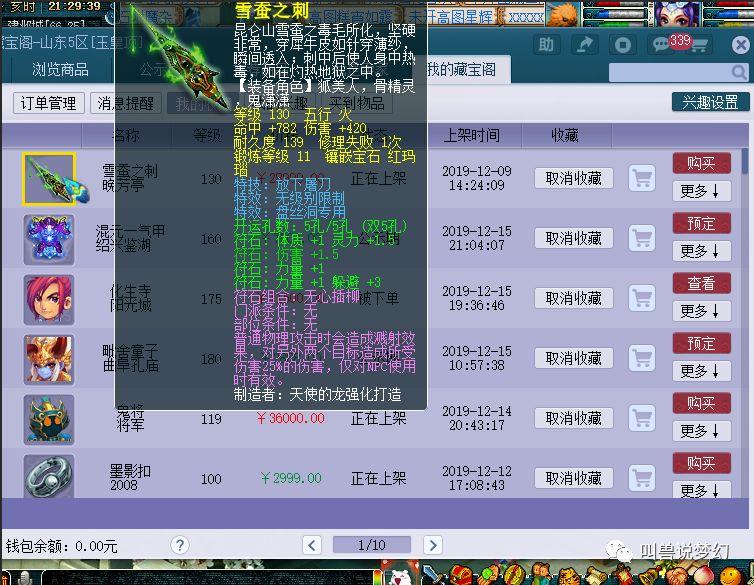Buy 墨影扣 with 购买 button
The width and height of the screenshot is (754, 585).
pos(702,463)
